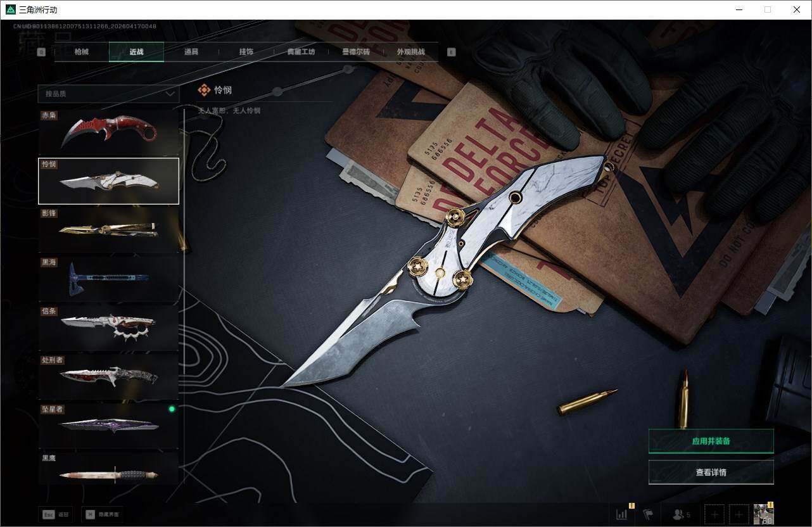Select the 赤枭 karambit knife skin
The image size is (812, 527).
(108, 132)
